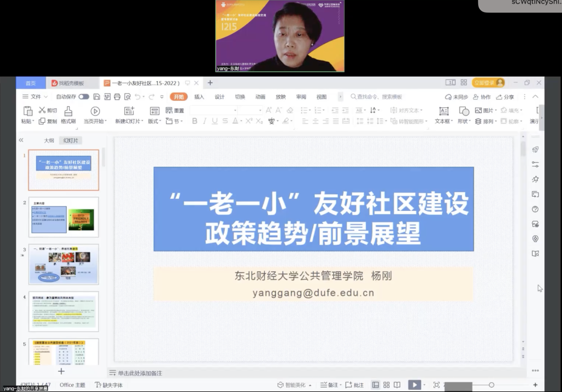Open the 设计 Design ribbon tab
Image resolution: width=562 pixels, height=392 pixels.
pos(220,97)
